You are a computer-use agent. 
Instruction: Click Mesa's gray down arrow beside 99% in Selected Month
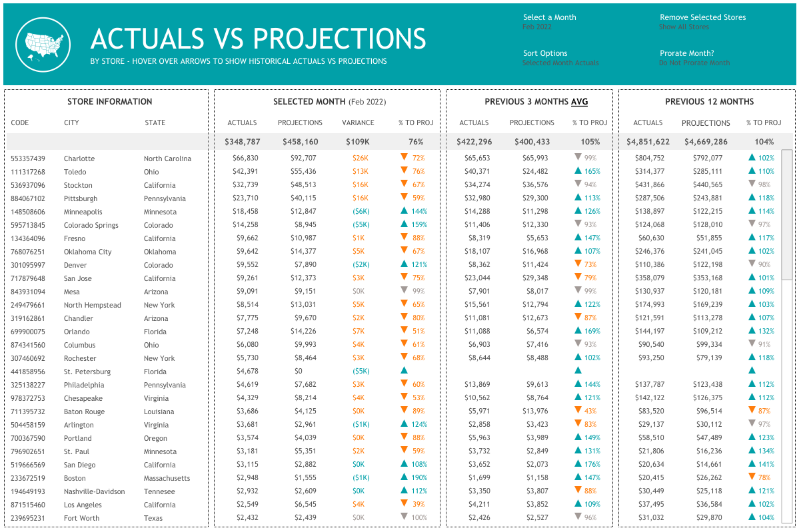tap(404, 290)
